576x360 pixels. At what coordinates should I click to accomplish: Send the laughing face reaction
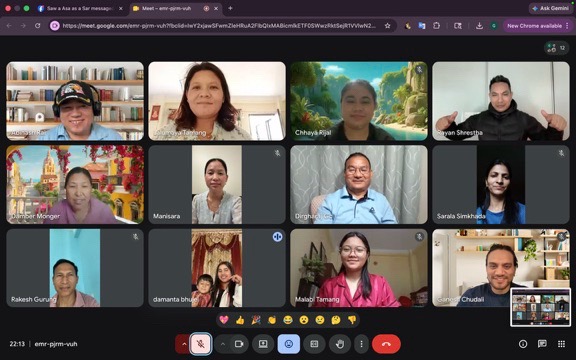tap(288, 320)
